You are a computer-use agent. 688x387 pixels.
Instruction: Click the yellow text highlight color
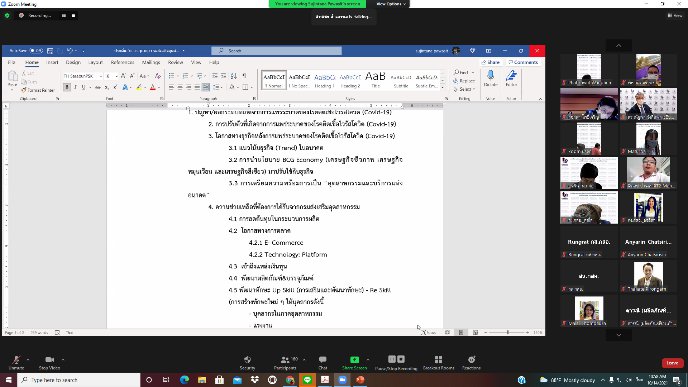point(139,87)
